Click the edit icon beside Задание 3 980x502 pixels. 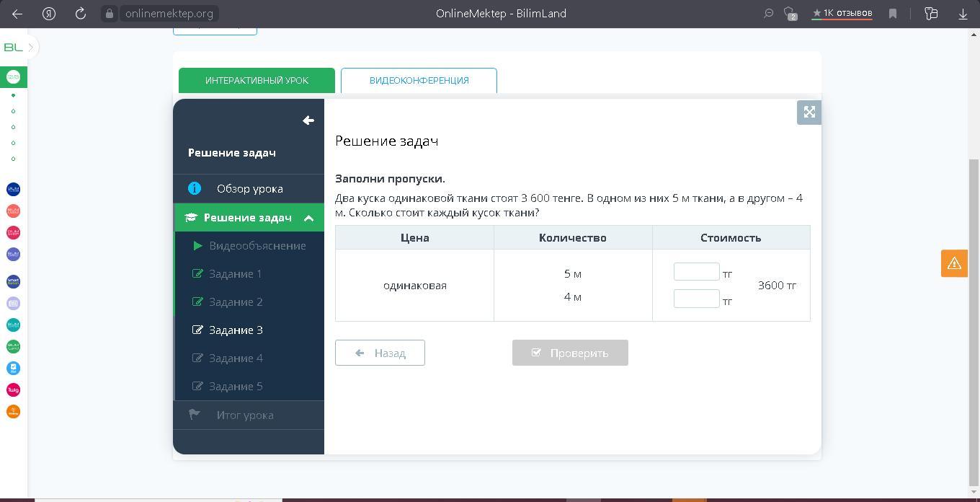(198, 330)
